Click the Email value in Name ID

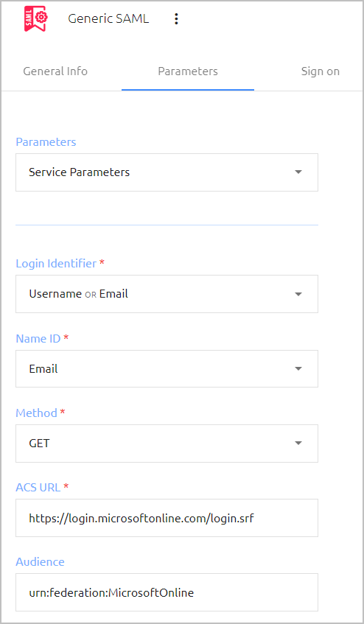(x=43, y=369)
